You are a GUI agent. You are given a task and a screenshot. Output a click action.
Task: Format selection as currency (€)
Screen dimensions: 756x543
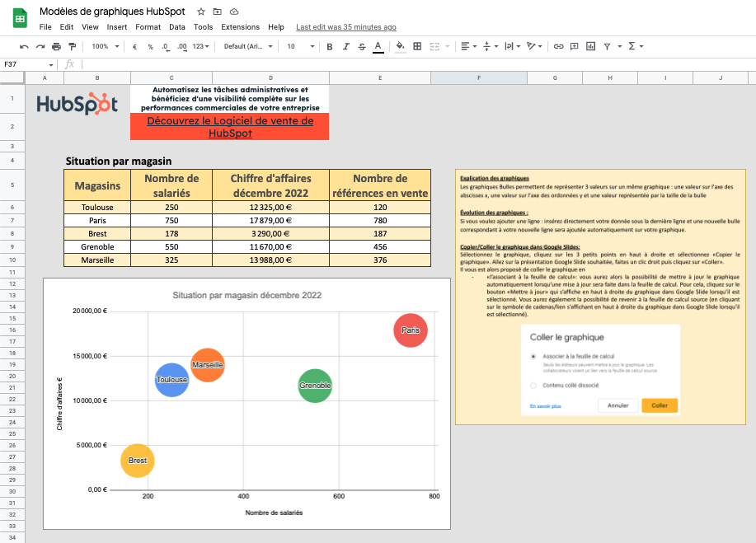click(x=135, y=47)
